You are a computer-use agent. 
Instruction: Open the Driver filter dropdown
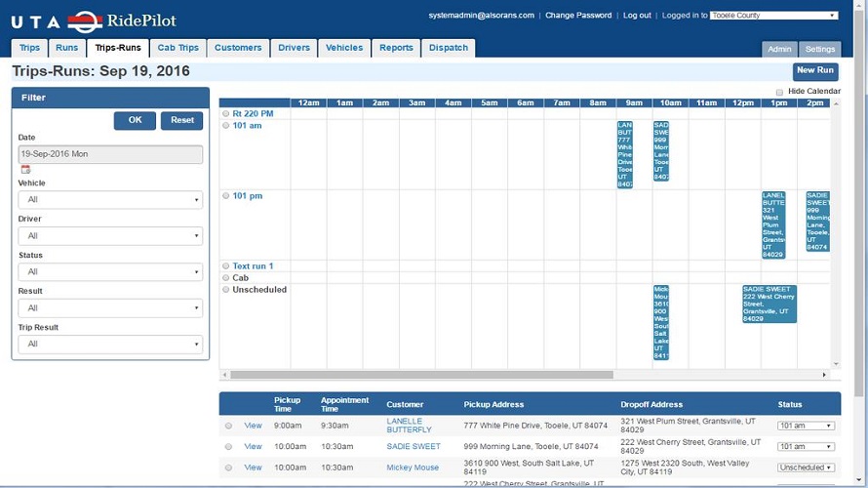(x=110, y=236)
